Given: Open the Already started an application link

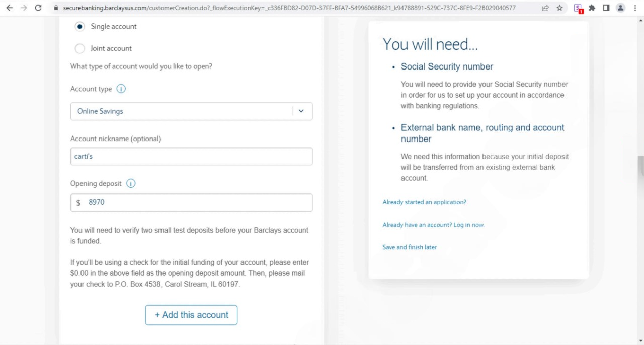Looking at the screenshot, I should pos(424,202).
